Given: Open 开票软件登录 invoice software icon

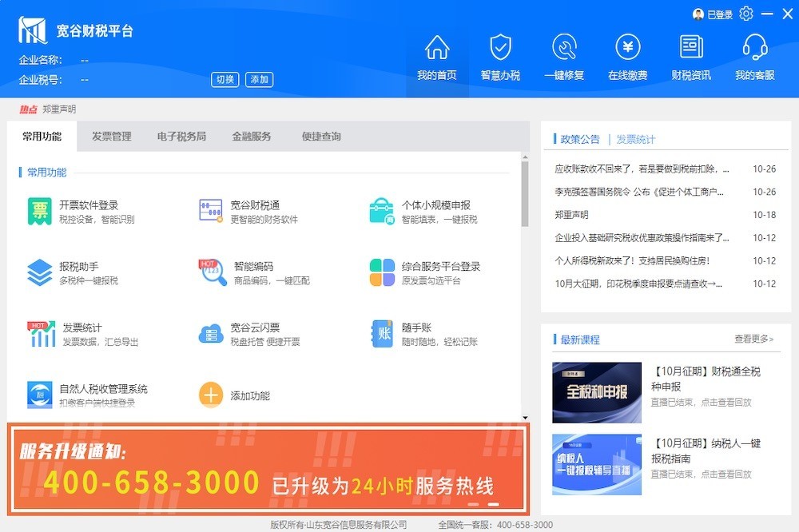Looking at the screenshot, I should tap(39, 211).
